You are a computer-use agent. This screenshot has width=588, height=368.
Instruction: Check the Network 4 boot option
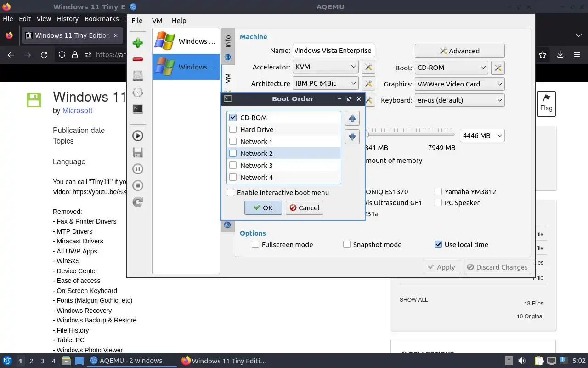tap(233, 177)
